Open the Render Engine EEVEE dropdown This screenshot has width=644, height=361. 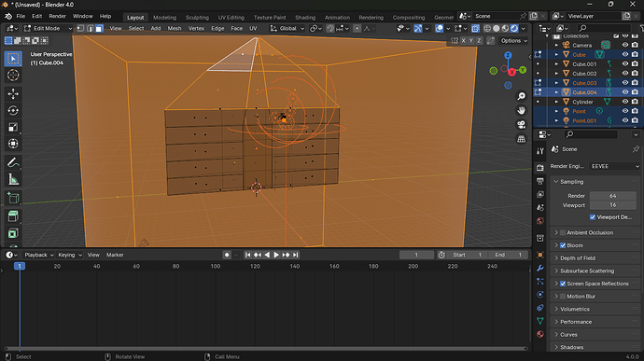coord(614,166)
